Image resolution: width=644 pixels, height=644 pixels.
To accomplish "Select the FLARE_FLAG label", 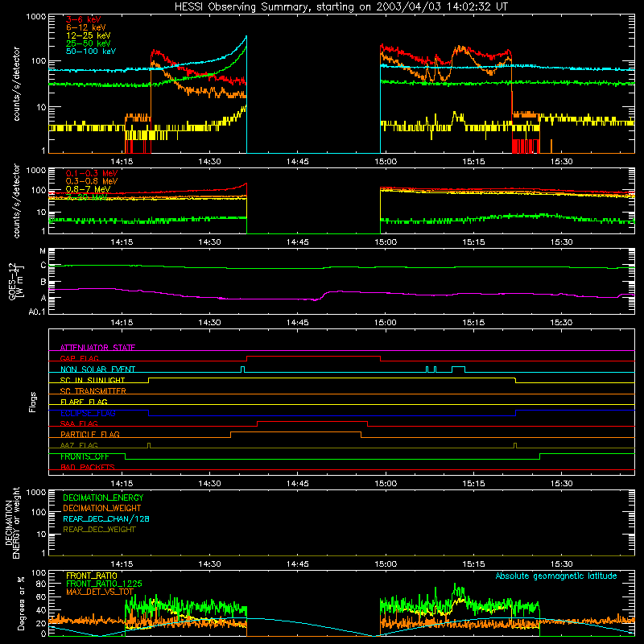I will pos(84,402).
